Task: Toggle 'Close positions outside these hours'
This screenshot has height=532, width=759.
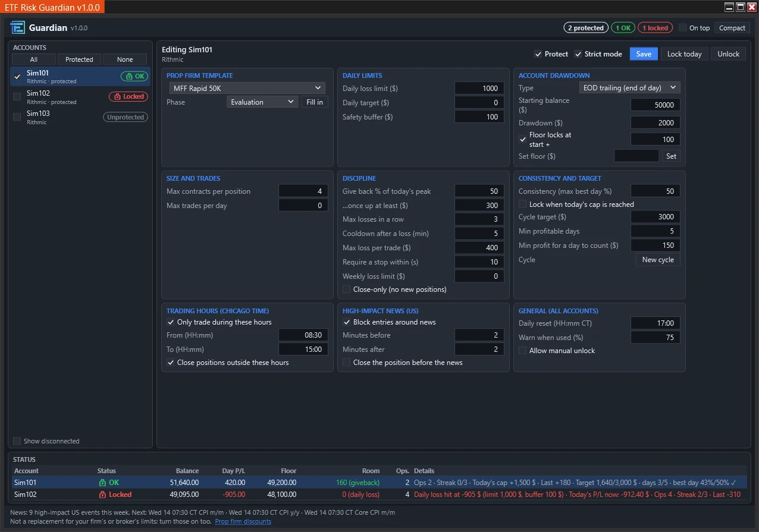Action: coord(171,363)
